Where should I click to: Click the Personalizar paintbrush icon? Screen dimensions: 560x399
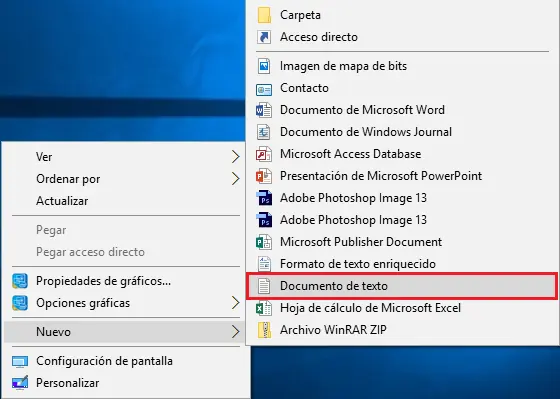click(x=20, y=382)
